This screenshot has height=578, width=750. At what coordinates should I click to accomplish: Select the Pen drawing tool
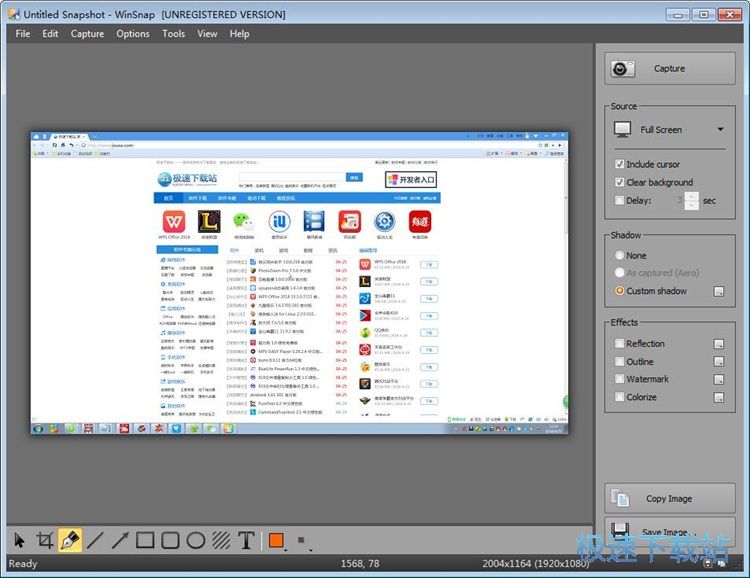coord(70,541)
